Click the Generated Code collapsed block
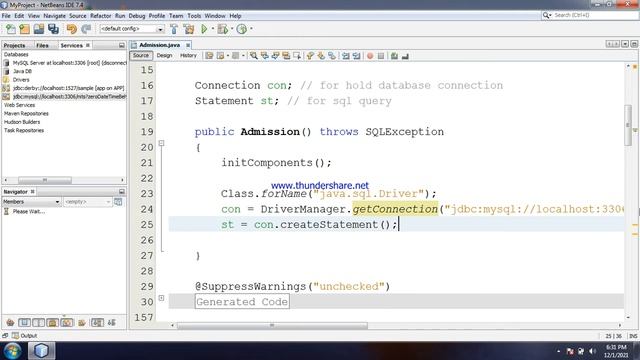Image resolution: width=640 pixels, height=360 pixels. (x=242, y=302)
